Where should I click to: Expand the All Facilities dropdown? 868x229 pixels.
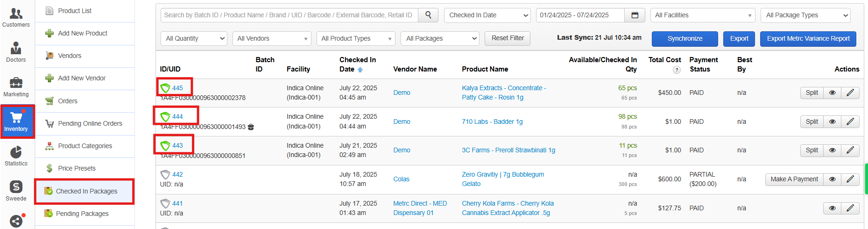tap(702, 15)
